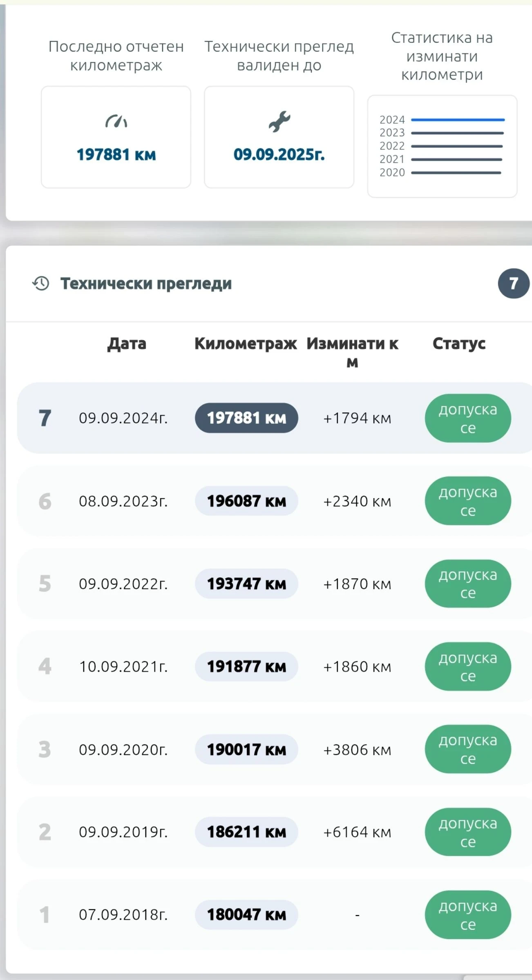532x980 pixels.
Task: Click the 197881 км mileage pill in row 7
Action: 246,418
